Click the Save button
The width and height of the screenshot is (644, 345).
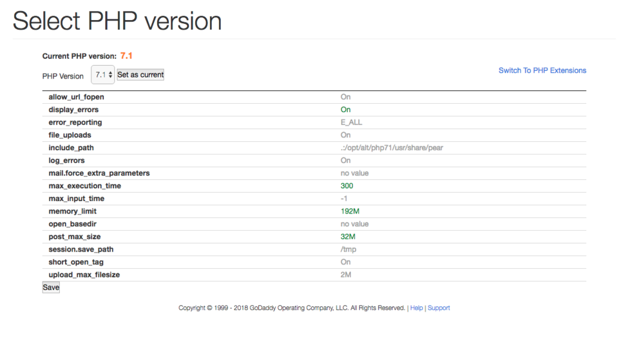51,287
